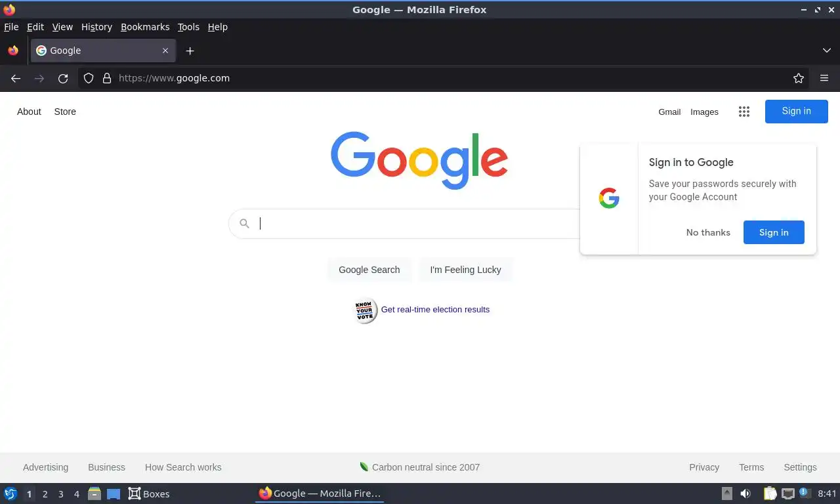Open the footer Settings menu
This screenshot has height=504, width=840.
(x=800, y=467)
